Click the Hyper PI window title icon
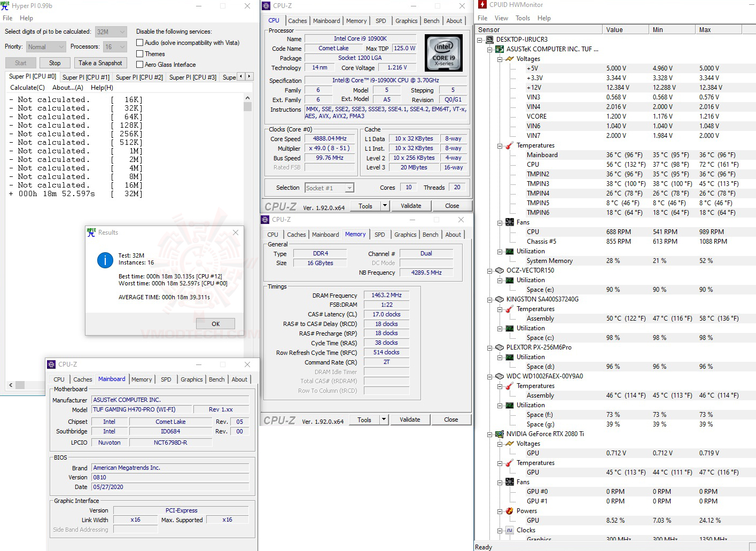 coord(5,5)
